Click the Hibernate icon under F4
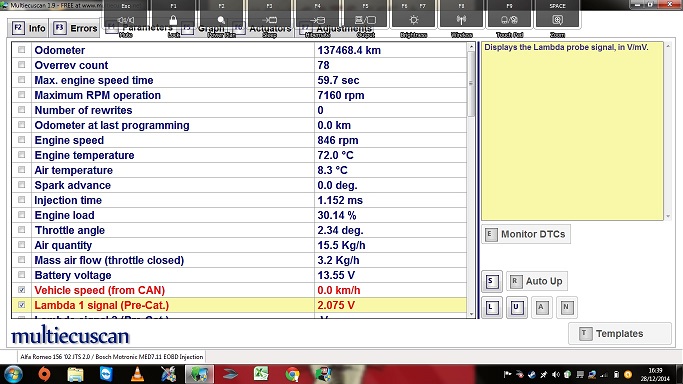This screenshot has width=683, height=384. tap(318, 20)
